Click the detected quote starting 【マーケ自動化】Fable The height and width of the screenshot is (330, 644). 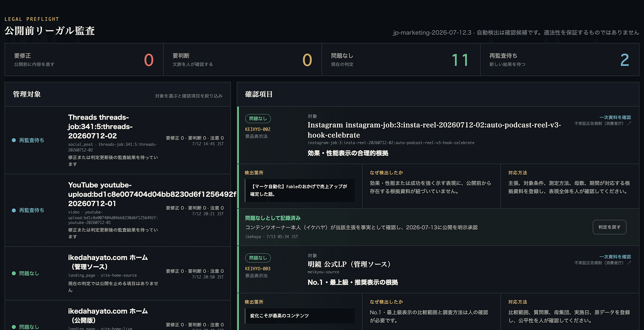click(299, 190)
